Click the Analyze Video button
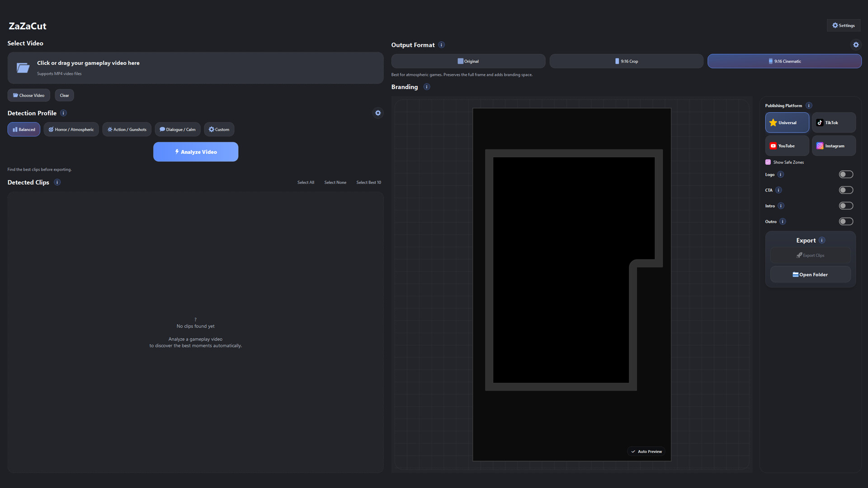 [196, 152]
